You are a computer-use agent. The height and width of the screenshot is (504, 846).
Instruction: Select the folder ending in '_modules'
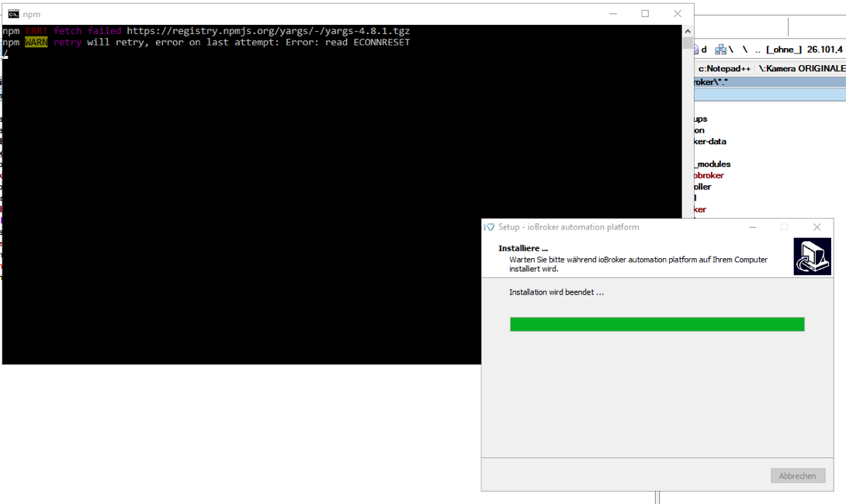(713, 164)
